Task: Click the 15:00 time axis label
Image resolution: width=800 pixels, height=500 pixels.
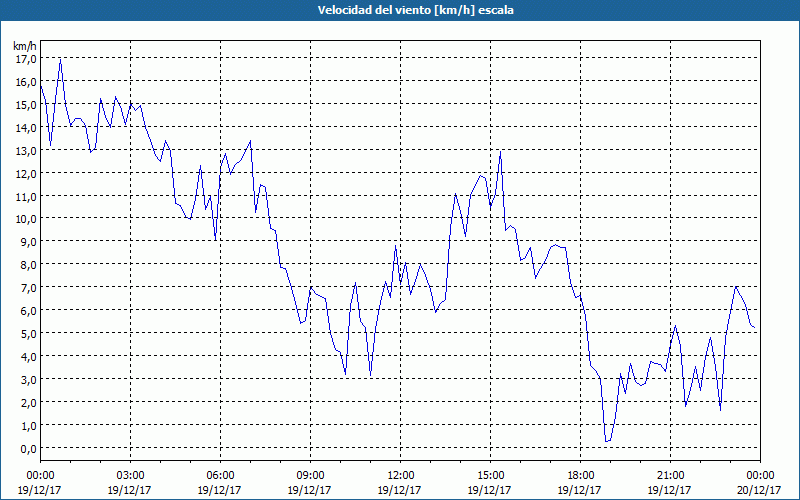Action: click(490, 476)
